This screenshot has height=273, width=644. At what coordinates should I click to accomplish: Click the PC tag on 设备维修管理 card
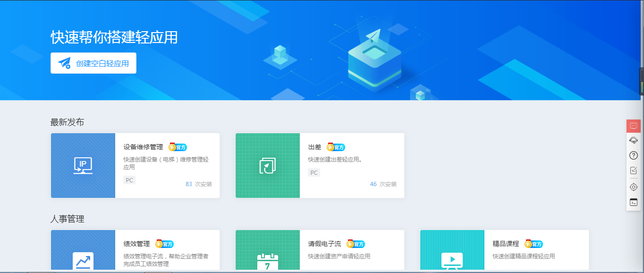point(129,180)
